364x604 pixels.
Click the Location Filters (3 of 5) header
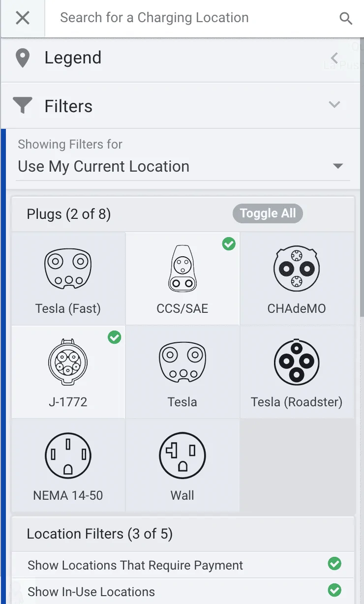[x=100, y=534]
